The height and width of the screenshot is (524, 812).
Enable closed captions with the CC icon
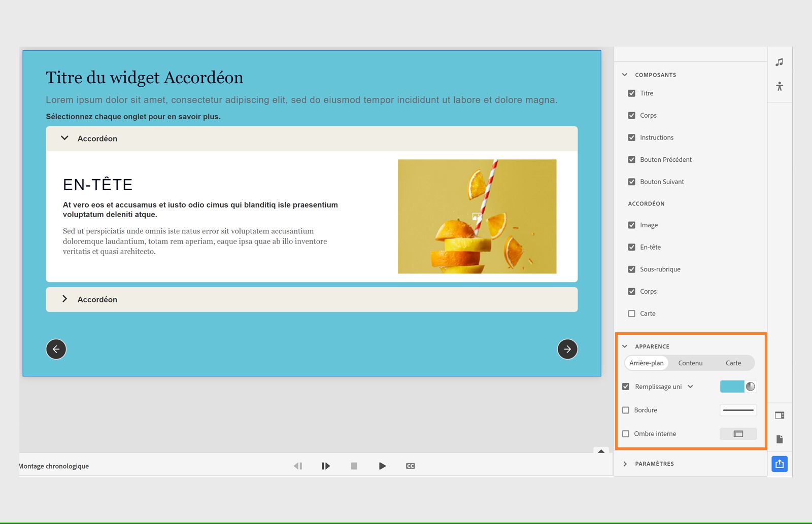click(x=411, y=466)
